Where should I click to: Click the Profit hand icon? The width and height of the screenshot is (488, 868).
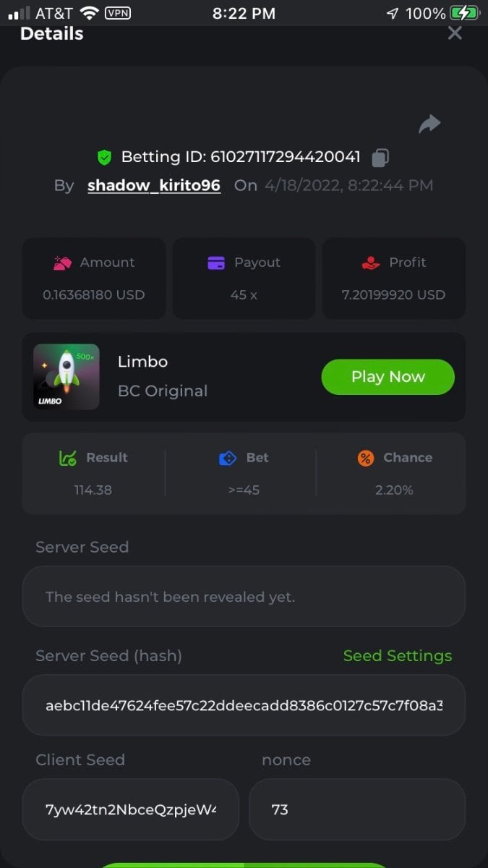(x=371, y=263)
